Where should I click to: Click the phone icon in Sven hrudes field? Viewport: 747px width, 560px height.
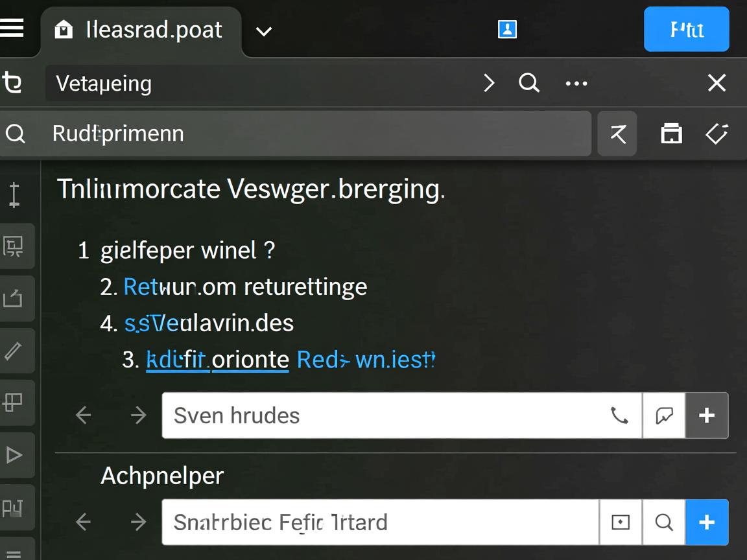click(619, 415)
